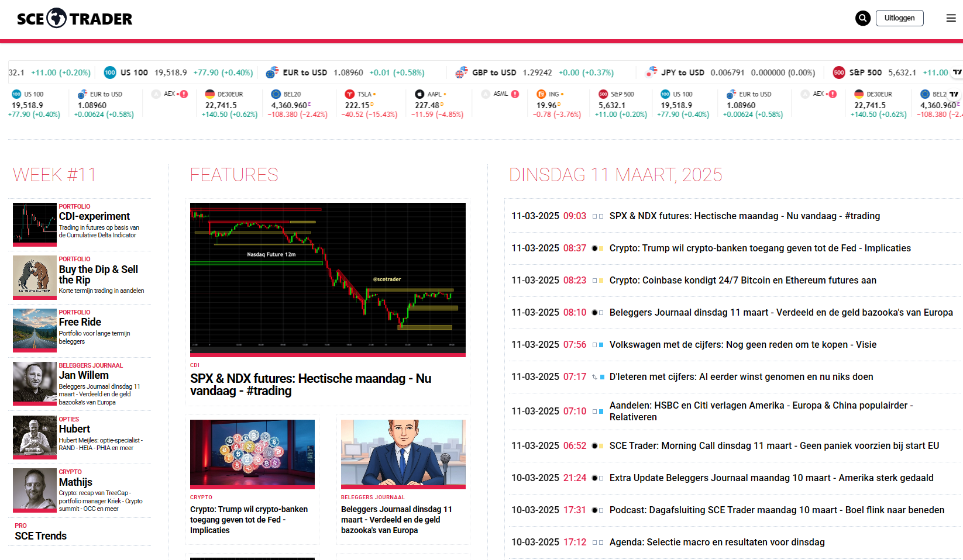Click the yellow square icon in the 08:23 row
The image size is (963, 560).
(601, 281)
